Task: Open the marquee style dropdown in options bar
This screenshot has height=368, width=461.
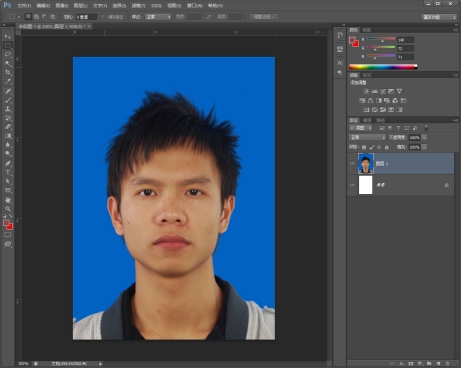Action: point(158,17)
